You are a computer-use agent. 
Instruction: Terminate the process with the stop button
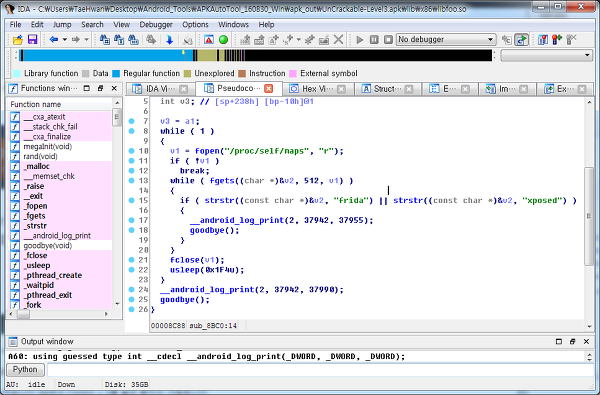(388, 39)
